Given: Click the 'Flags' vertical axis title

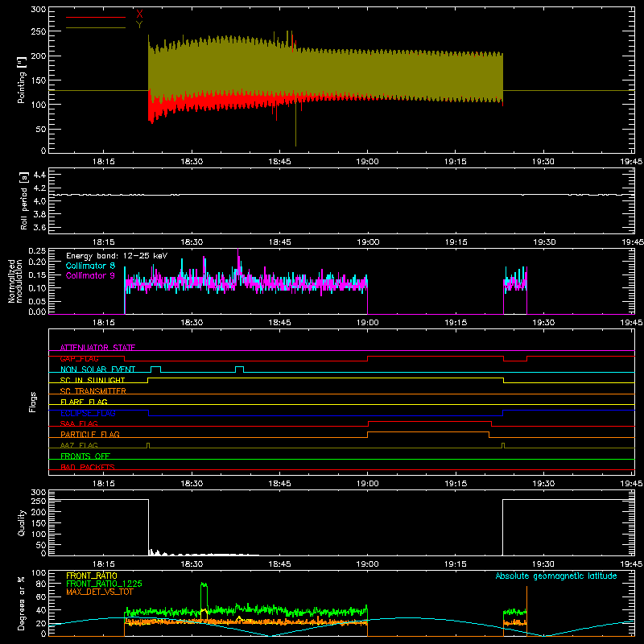Looking at the screenshot, I should click(32, 402).
